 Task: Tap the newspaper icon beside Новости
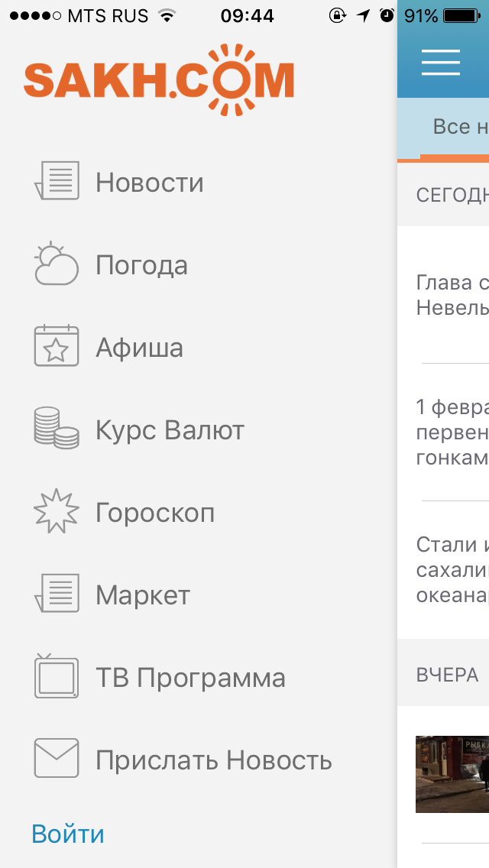click(x=57, y=180)
